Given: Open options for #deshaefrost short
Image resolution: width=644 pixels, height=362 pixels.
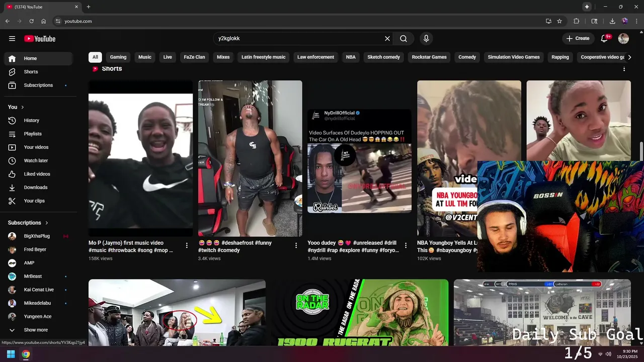Looking at the screenshot, I should point(296,245).
